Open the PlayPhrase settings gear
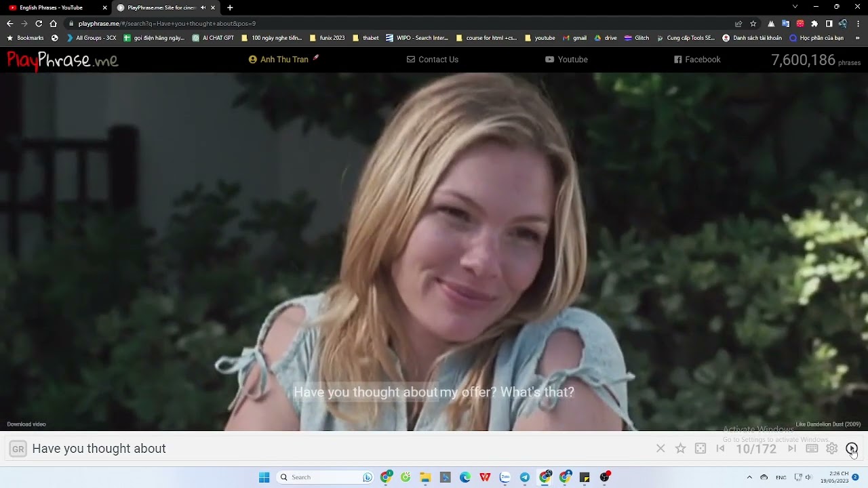 pos(832,449)
